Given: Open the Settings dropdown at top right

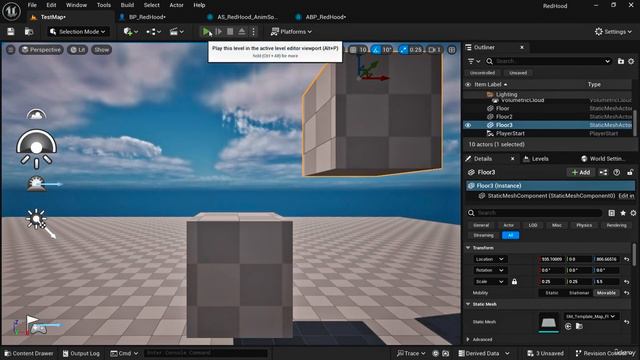Looking at the screenshot, I should [x=613, y=31].
